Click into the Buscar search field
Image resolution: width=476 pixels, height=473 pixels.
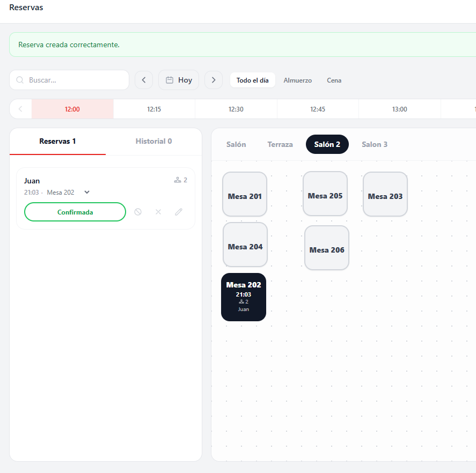[69, 80]
